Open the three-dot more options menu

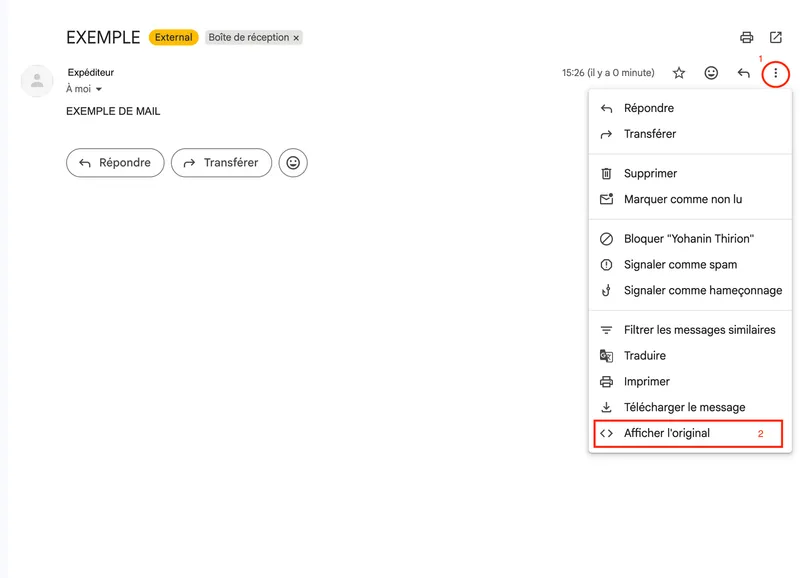pyautogui.click(x=777, y=73)
